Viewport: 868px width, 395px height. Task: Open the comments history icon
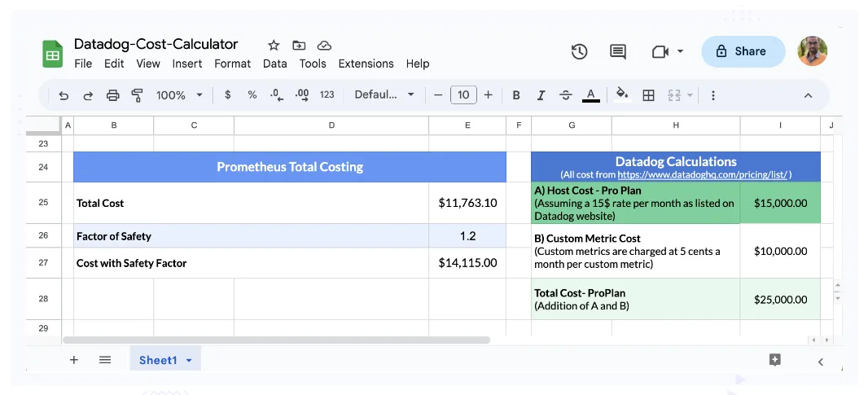(618, 51)
